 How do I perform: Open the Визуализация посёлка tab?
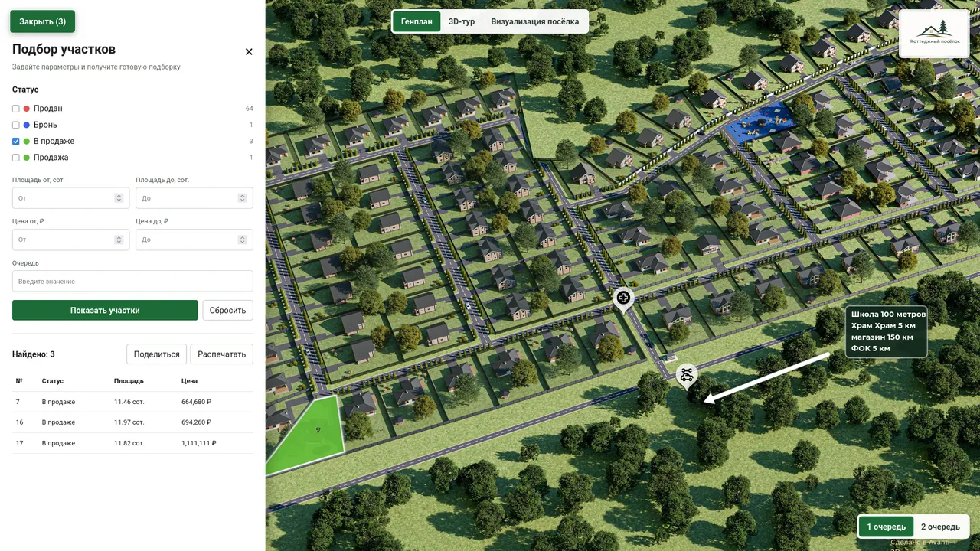pyautogui.click(x=535, y=21)
